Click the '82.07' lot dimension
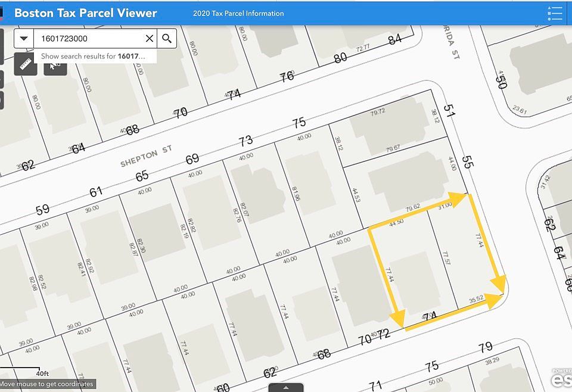This screenshot has height=392, width=572. click(244, 209)
